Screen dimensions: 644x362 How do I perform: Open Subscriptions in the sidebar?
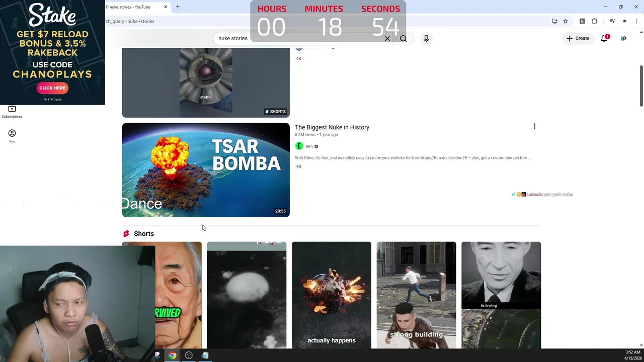coord(12,112)
